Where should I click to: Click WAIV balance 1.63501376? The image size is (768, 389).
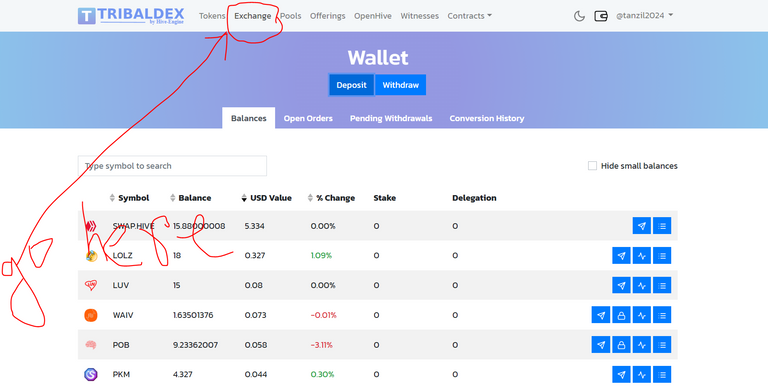coord(193,315)
